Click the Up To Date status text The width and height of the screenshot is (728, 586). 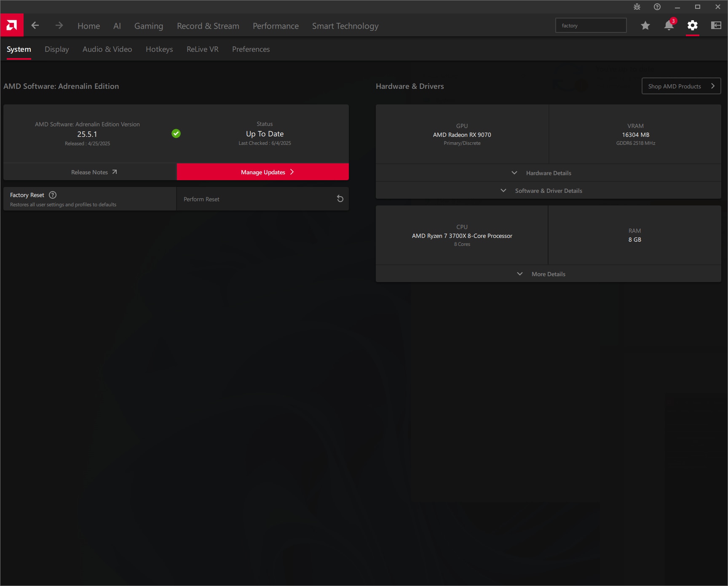[265, 134]
